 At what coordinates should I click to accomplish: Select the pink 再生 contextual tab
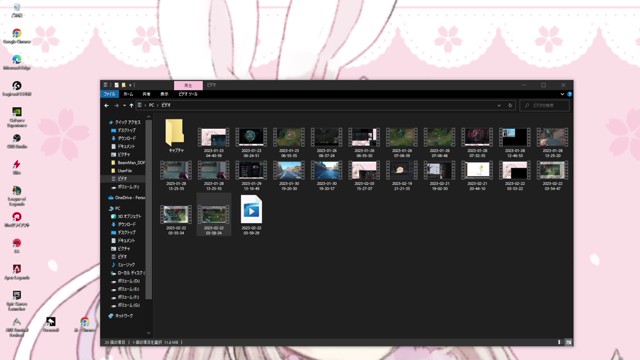click(x=188, y=85)
